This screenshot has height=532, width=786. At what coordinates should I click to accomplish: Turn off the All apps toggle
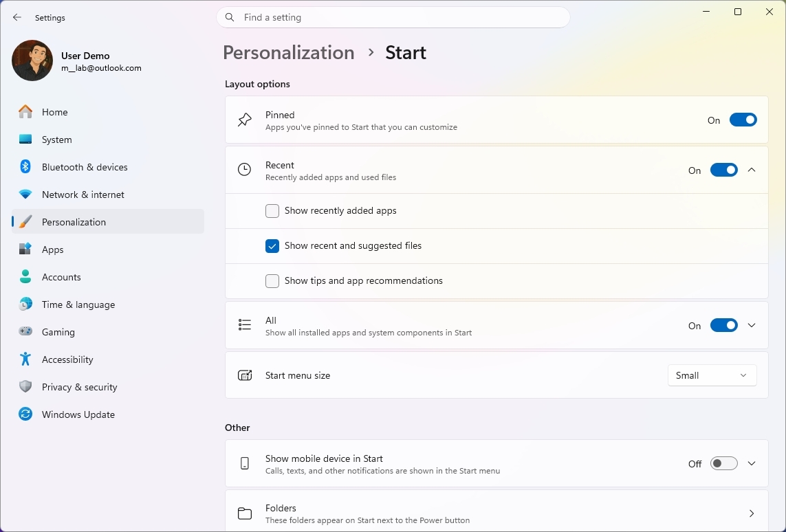(x=724, y=325)
